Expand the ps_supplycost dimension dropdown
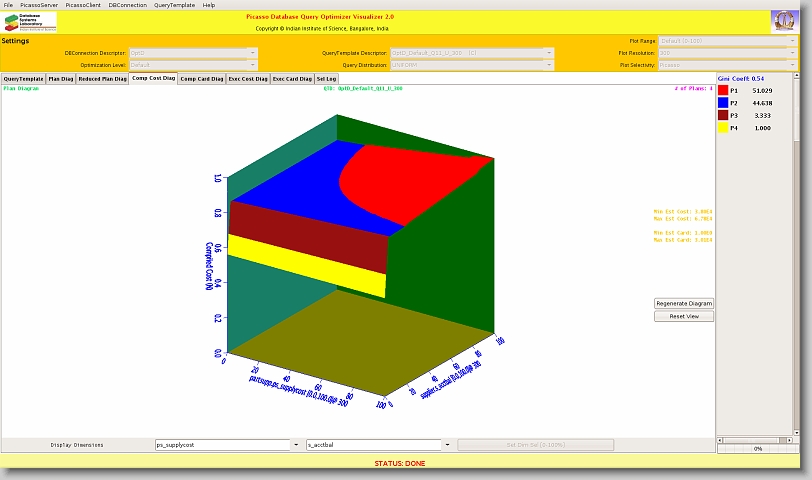This screenshot has height=480, width=812. click(295, 445)
